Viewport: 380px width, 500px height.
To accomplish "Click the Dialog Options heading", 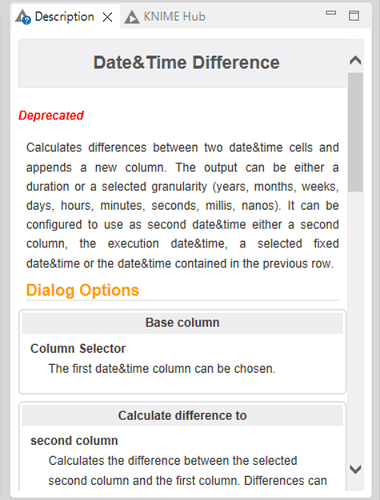I will coord(82,290).
